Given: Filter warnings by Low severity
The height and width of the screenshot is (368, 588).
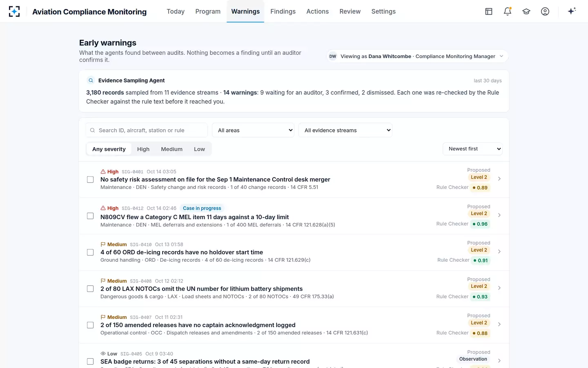Looking at the screenshot, I should (199, 149).
